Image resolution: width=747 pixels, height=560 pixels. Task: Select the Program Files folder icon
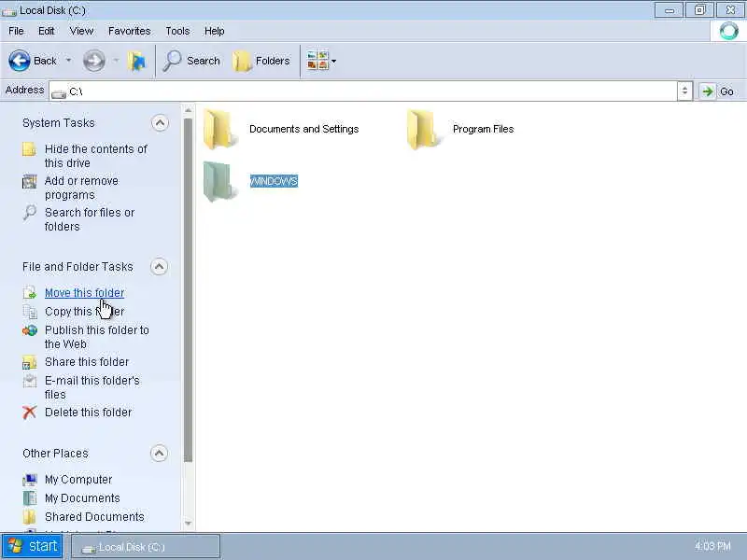click(424, 129)
